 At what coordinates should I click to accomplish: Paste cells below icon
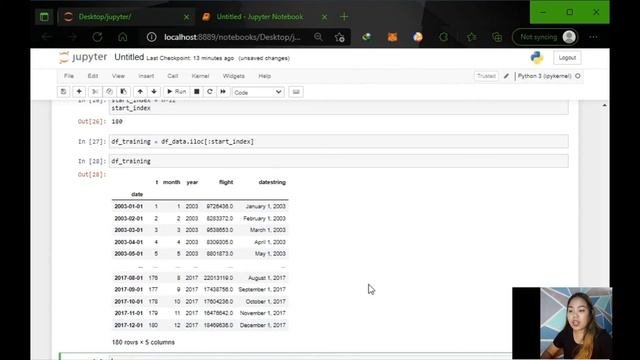pos(123,92)
